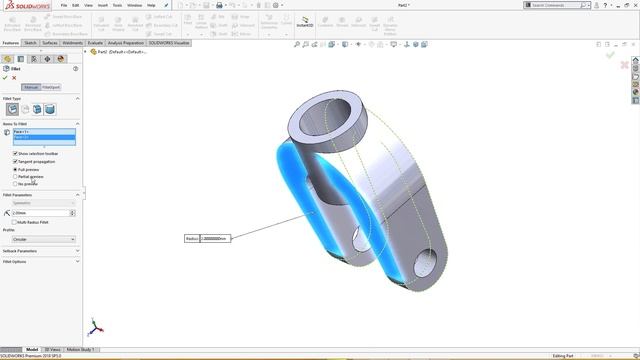Select the Full Round Fillet type icon
Screen dimensions: 640x360
50,109
